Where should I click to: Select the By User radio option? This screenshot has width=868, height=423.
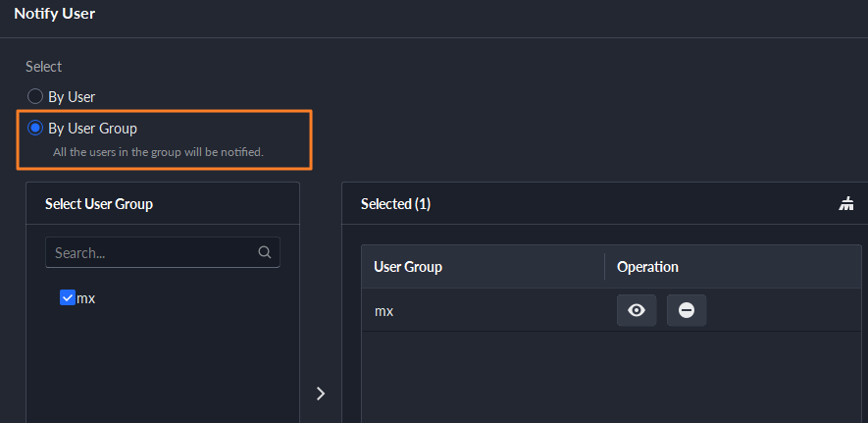click(x=35, y=97)
